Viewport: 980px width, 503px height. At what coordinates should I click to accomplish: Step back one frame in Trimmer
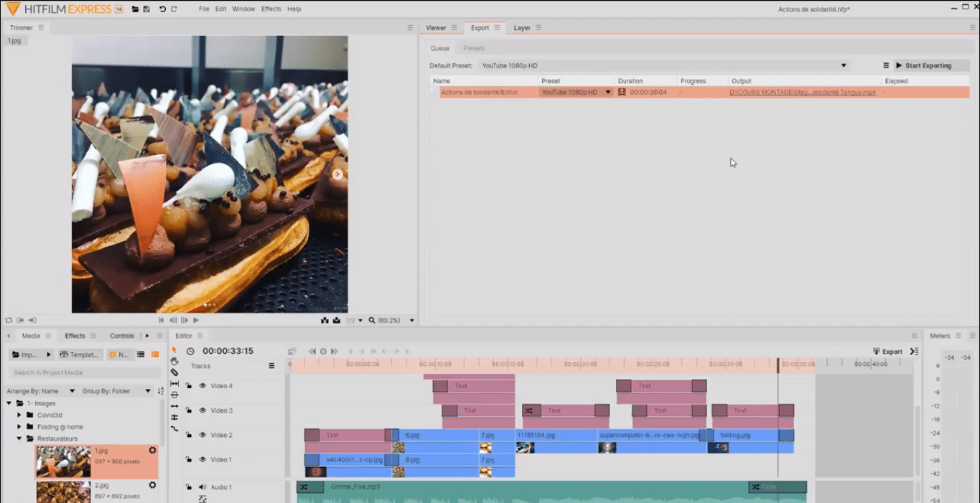[173, 320]
